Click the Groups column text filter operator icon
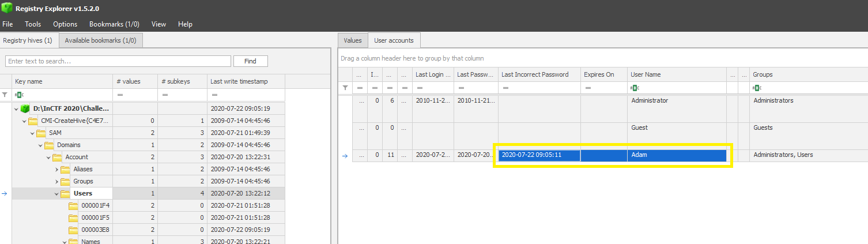Viewport: 868px width, 244px height. pos(757,88)
